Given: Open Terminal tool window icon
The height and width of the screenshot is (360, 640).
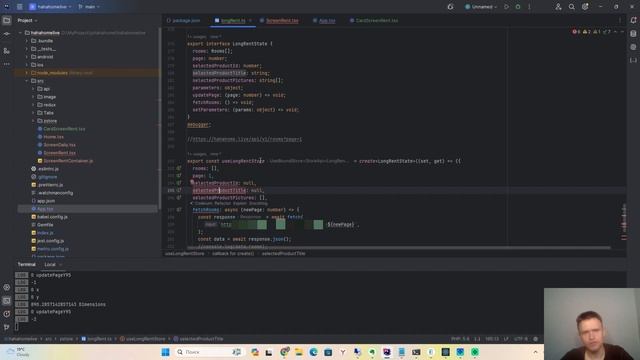Looking at the screenshot, I should coord(7,301).
